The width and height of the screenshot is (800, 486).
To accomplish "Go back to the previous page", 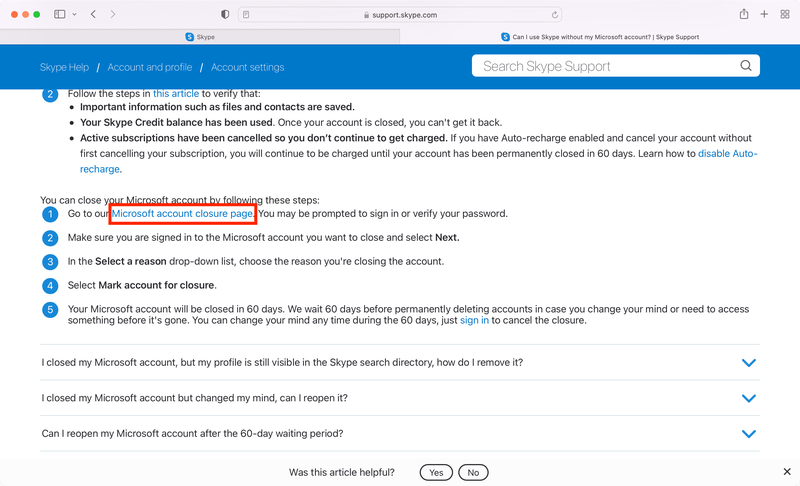I will (x=93, y=14).
